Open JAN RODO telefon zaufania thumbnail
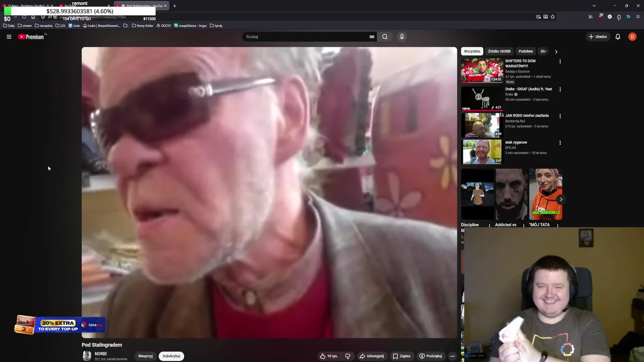This screenshot has width=644, height=362. [x=482, y=125]
